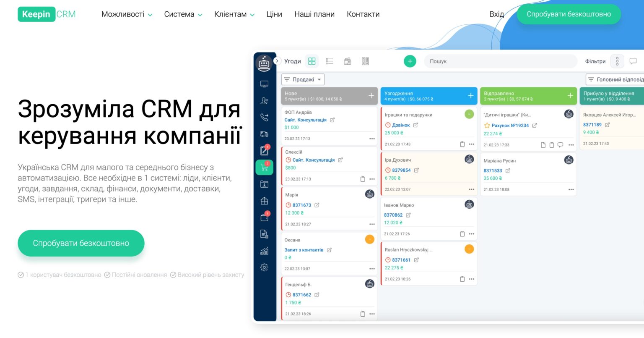Open the cash register icon in toolbar
Screen dimensions: 644x338
(x=347, y=61)
